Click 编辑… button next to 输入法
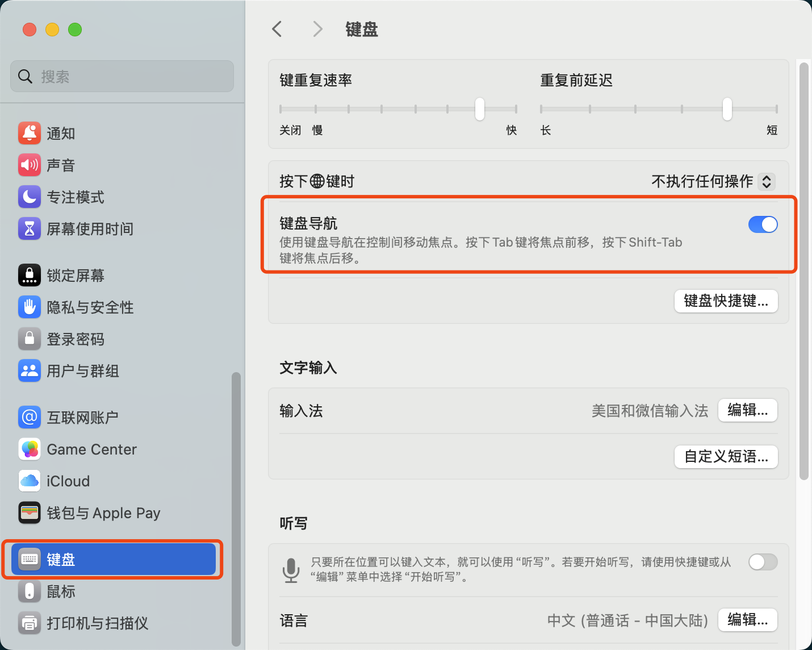 pos(747,410)
